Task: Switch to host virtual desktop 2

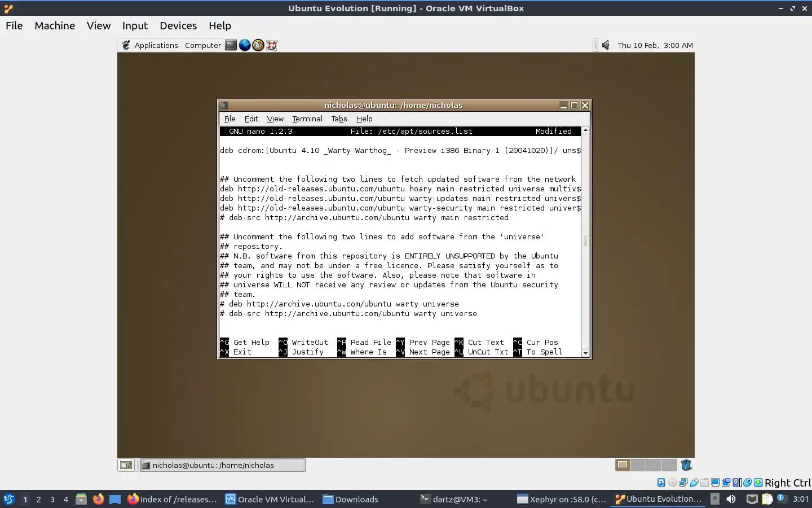Action: click(x=38, y=499)
